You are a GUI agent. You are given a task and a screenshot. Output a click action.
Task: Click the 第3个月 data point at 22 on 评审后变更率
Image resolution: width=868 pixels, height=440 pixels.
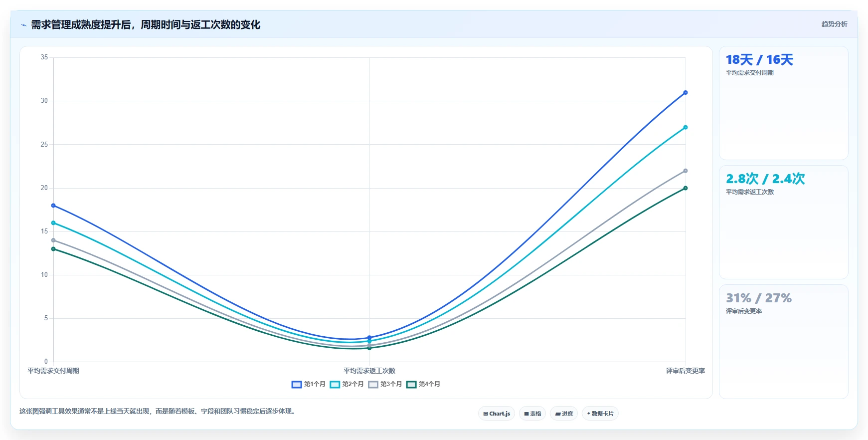tap(686, 171)
